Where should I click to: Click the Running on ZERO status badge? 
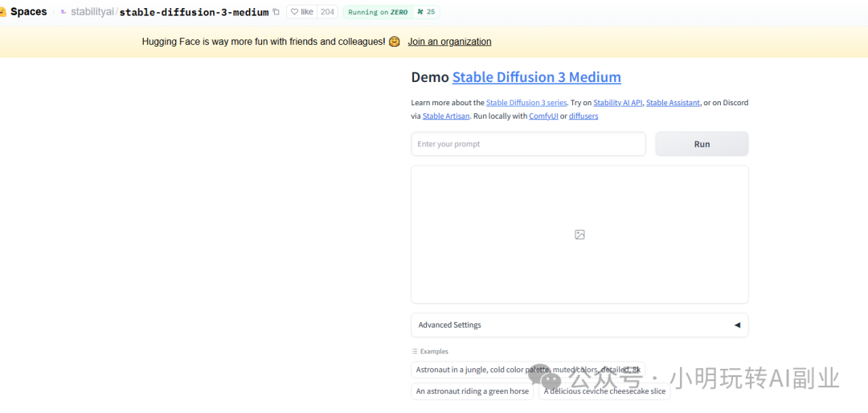click(x=378, y=11)
